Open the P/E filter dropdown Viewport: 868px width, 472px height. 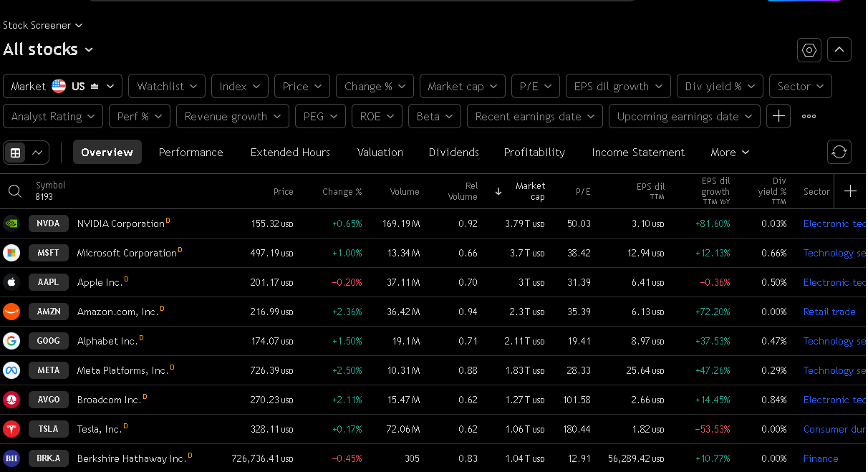pyautogui.click(x=536, y=86)
